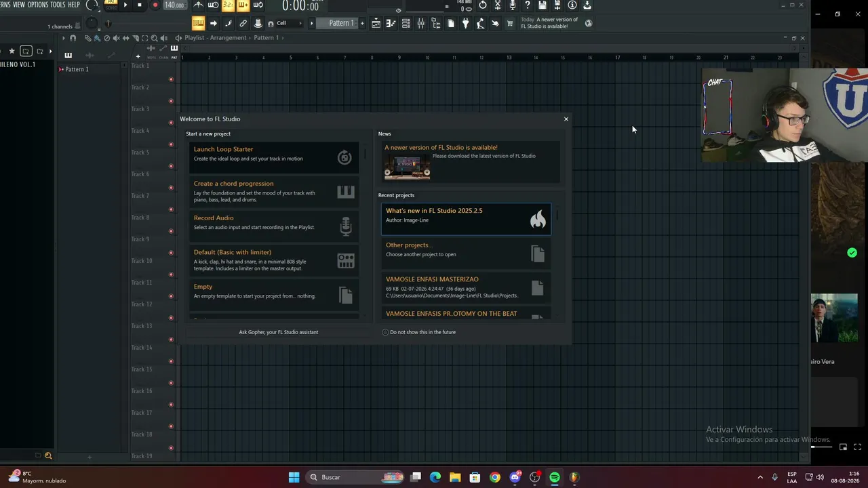The width and height of the screenshot is (868, 488).
Task: Click the Arrangement breadcrumb label
Action: click(228, 38)
